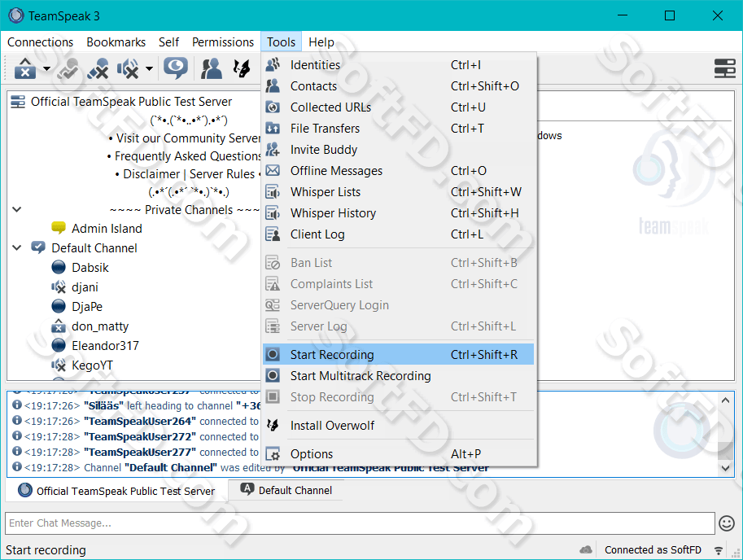743x560 pixels.
Task: Choose Client Log in the Tools menu
Action: (x=399, y=234)
